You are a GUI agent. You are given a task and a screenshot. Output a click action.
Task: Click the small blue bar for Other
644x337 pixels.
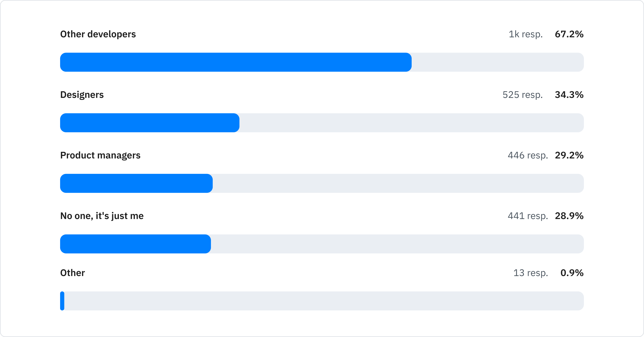click(x=62, y=301)
